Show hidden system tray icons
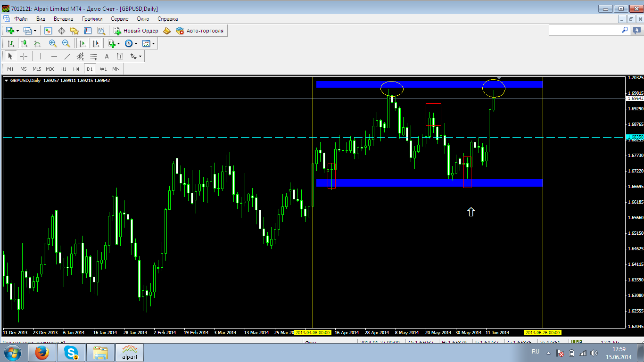Viewport: 644px width, 362px height. click(x=548, y=352)
